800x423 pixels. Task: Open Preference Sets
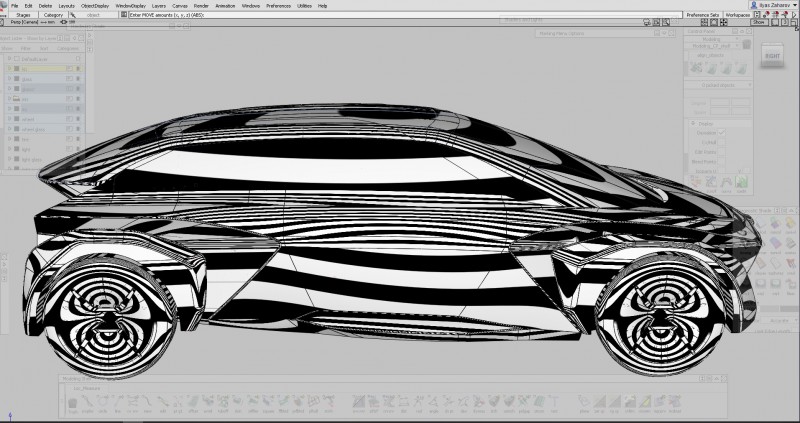703,15
